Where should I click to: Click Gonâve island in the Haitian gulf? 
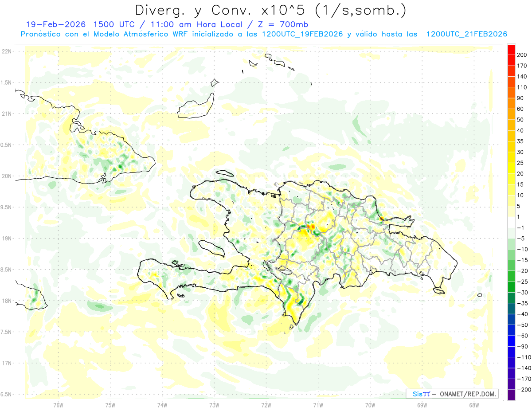click(212, 249)
